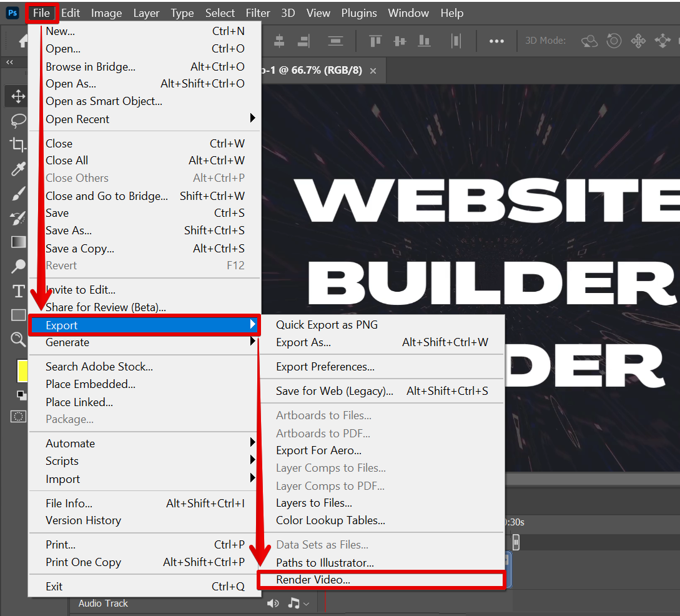The width and height of the screenshot is (680, 616).
Task: Toggle Quick Mask mode
Action: tap(18, 416)
